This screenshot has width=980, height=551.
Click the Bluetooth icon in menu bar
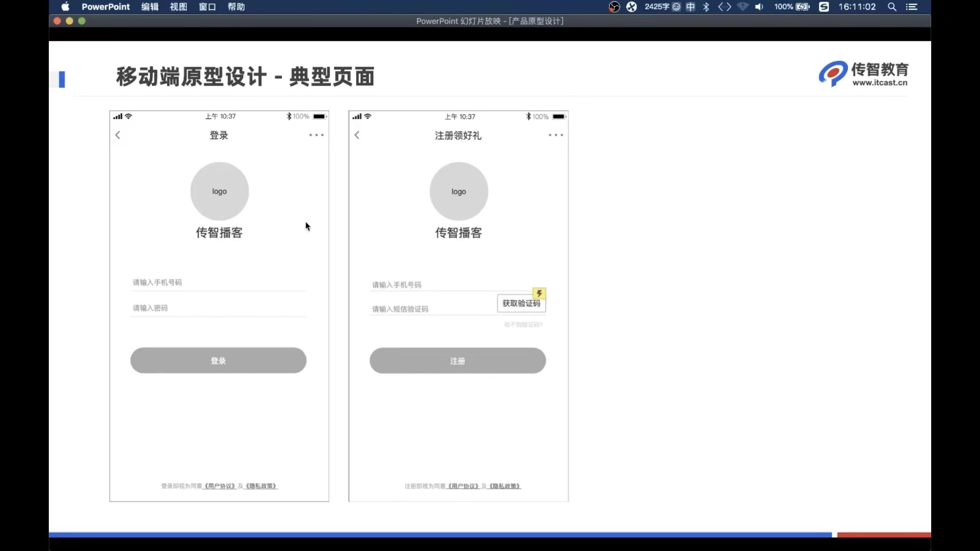pyautogui.click(x=706, y=7)
